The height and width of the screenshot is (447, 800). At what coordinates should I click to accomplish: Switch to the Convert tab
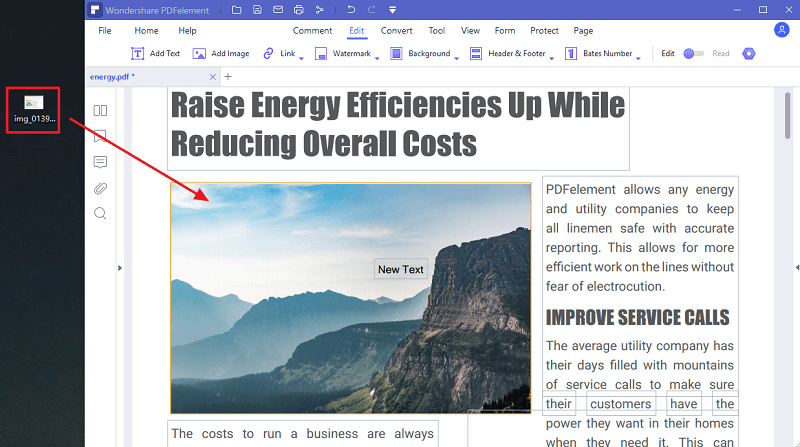point(396,31)
